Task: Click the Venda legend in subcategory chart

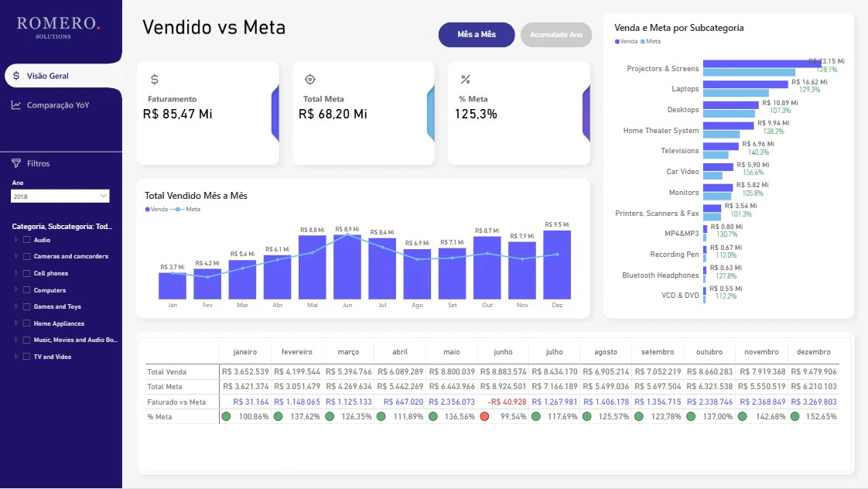Action: pyautogui.click(x=626, y=42)
